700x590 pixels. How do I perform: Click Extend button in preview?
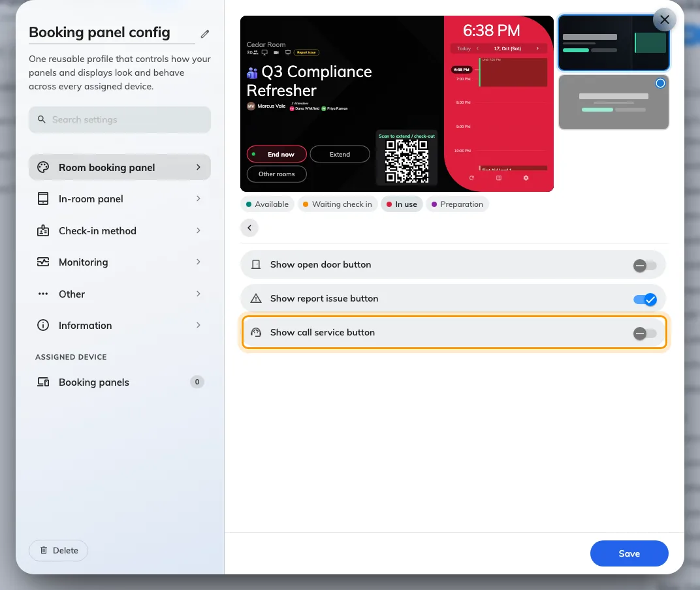coord(340,155)
